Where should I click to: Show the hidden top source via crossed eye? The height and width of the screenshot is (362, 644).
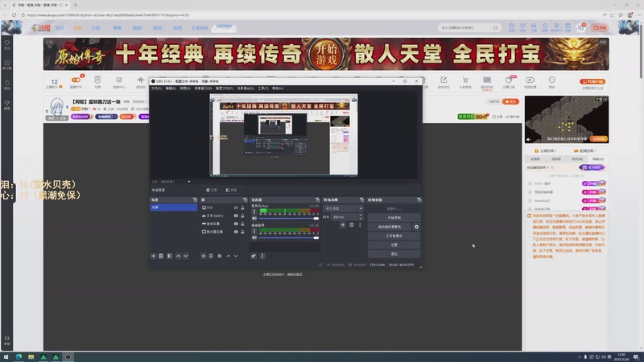pyautogui.click(x=236, y=208)
